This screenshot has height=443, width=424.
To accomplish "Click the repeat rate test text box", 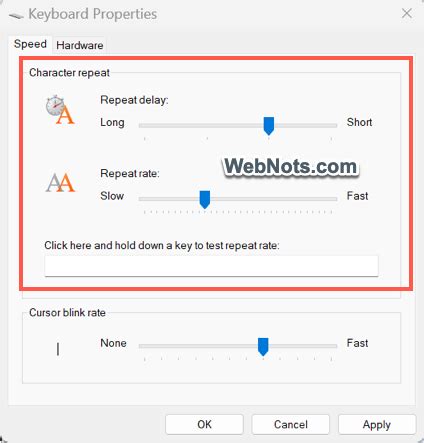I will point(211,266).
